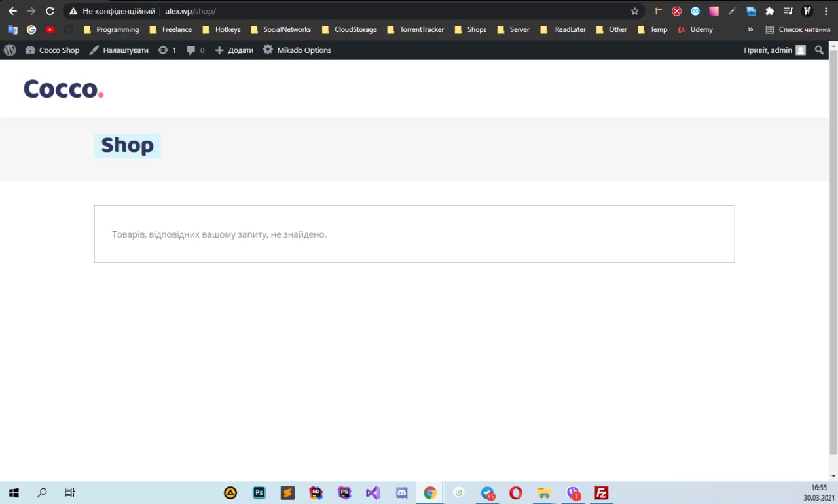Click the Cocco site logo
The image size is (838, 504).
[x=64, y=88]
